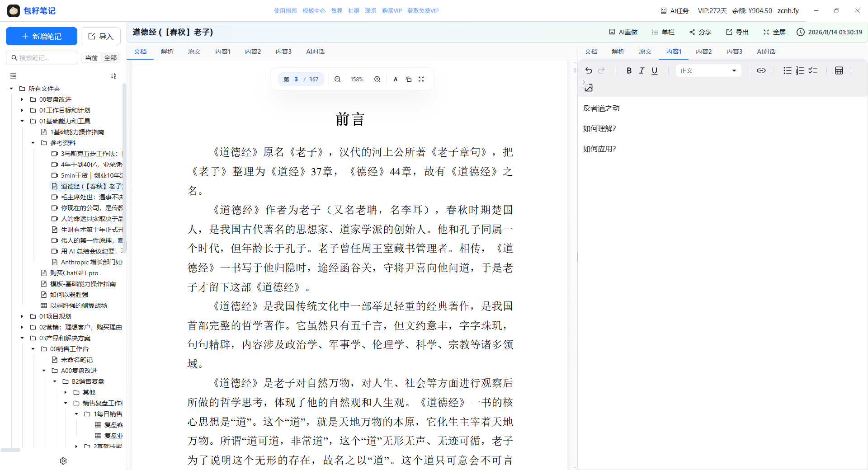868x470 pixels.
Task: Open the 模板中心 link
Action: [314, 11]
